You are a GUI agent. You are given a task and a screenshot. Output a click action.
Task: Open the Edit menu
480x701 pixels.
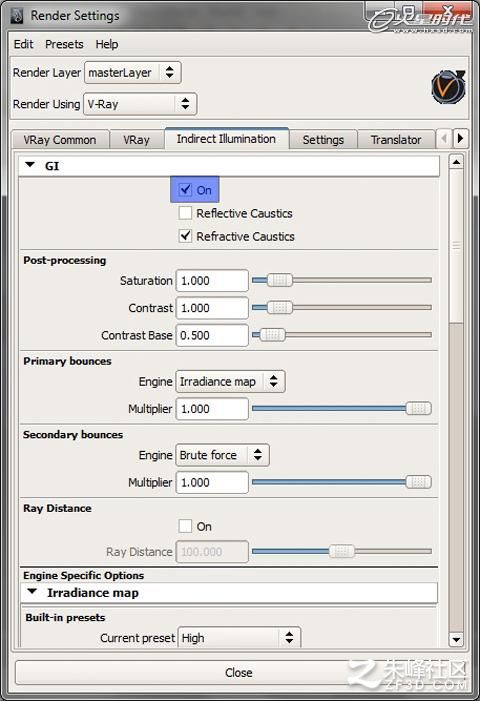click(23, 44)
